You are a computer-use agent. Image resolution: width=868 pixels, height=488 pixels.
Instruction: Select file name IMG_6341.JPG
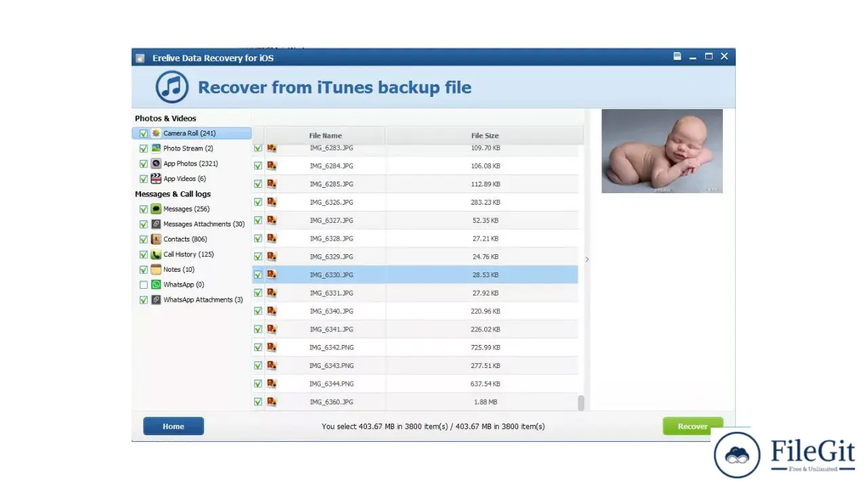click(x=332, y=329)
